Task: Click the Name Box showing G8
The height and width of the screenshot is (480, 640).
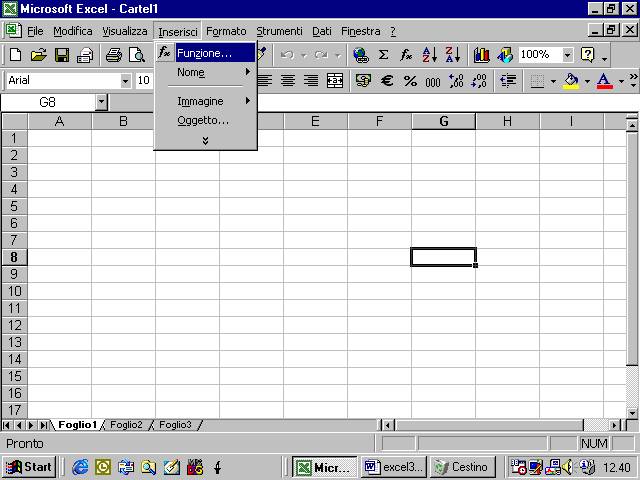Action: [48, 102]
